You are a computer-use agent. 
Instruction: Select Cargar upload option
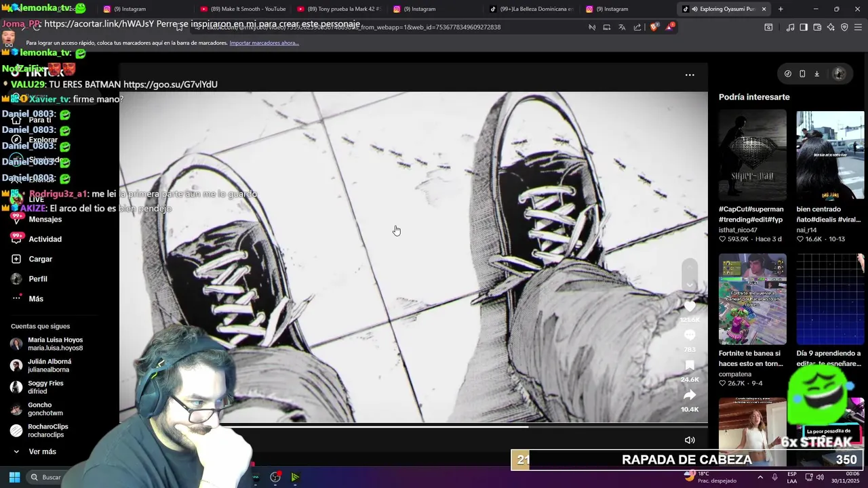click(x=31, y=259)
